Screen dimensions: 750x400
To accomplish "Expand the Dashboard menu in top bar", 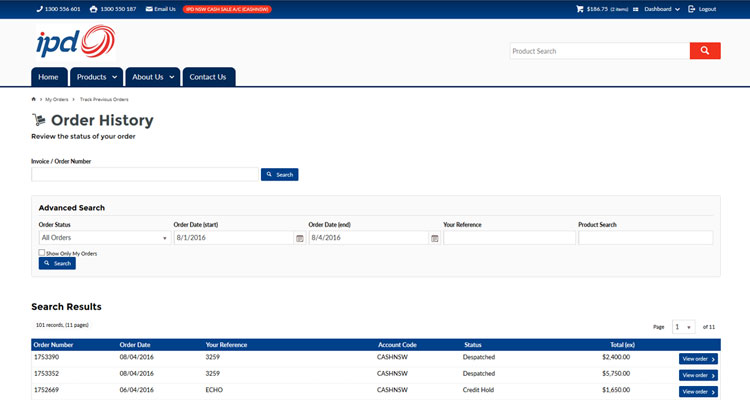I will 661,9.
